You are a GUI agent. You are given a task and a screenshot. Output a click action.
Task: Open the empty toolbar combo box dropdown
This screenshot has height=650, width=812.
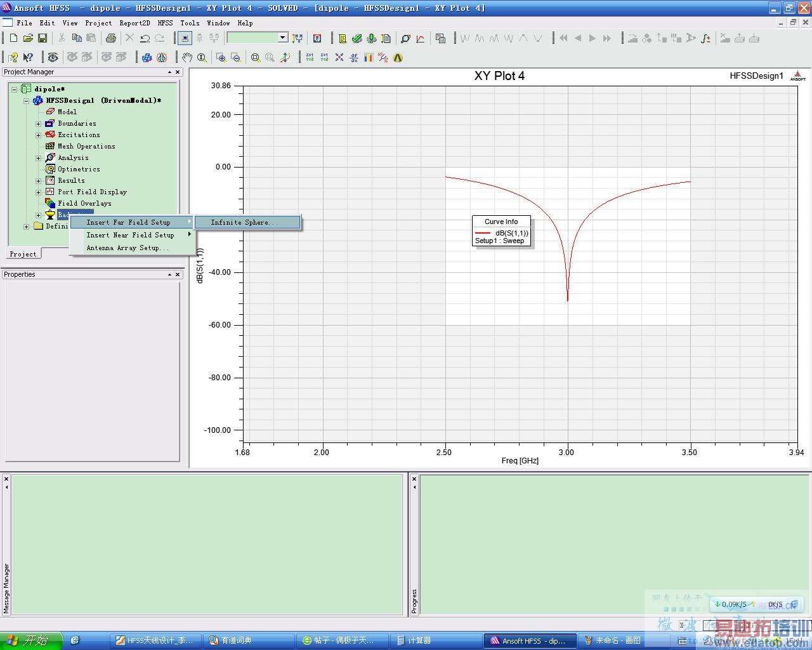pos(283,38)
